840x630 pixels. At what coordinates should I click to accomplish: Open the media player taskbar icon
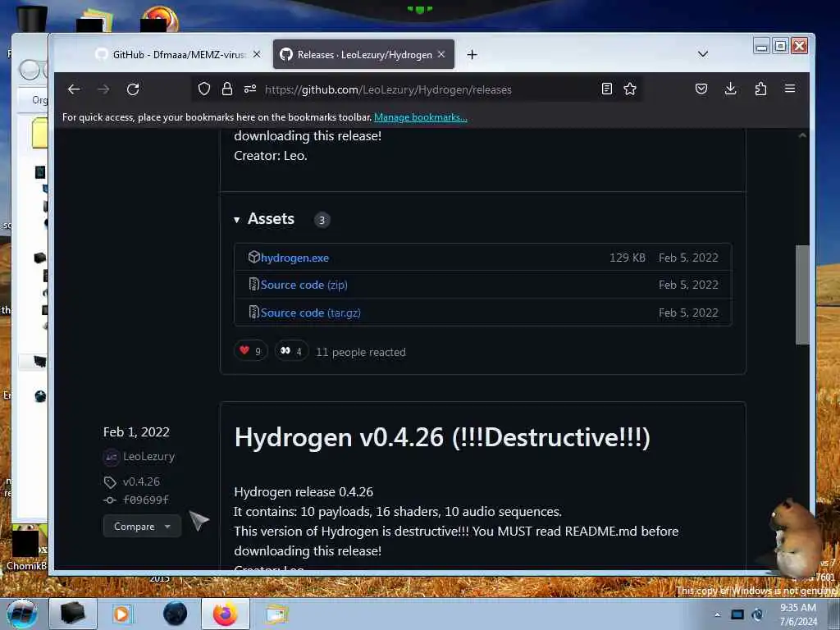tap(121, 614)
